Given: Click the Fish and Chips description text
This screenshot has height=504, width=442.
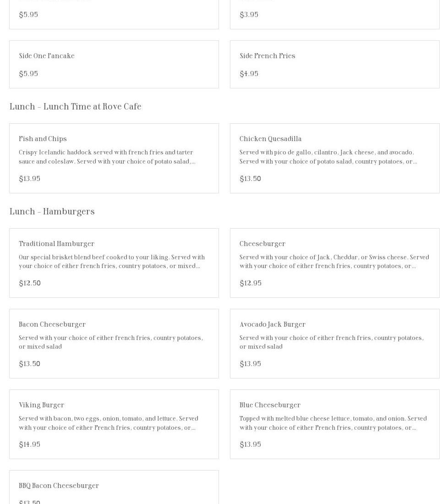Looking at the screenshot, I should 107,157.
